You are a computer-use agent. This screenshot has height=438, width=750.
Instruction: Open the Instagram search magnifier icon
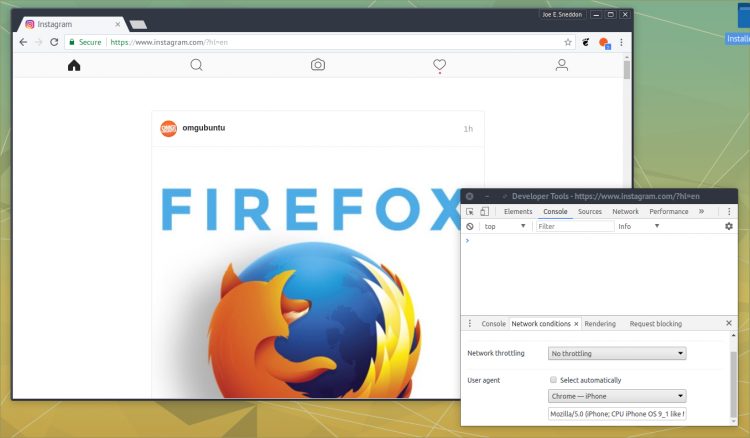coord(196,65)
